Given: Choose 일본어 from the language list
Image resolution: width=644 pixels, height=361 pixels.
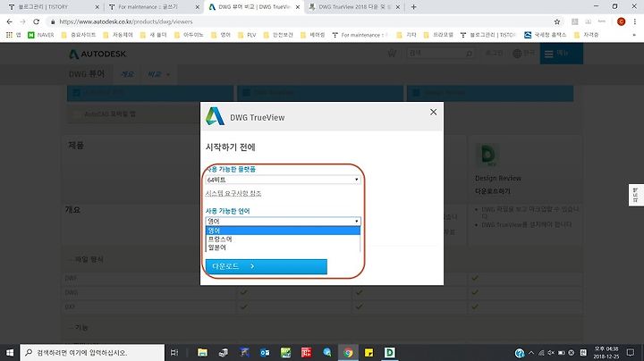Looking at the screenshot, I should pos(283,248).
